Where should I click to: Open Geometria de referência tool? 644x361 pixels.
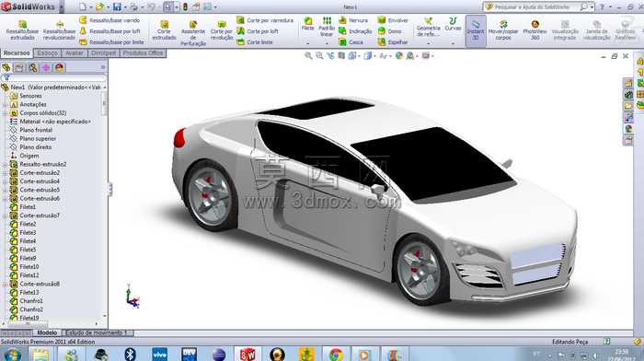point(429,27)
